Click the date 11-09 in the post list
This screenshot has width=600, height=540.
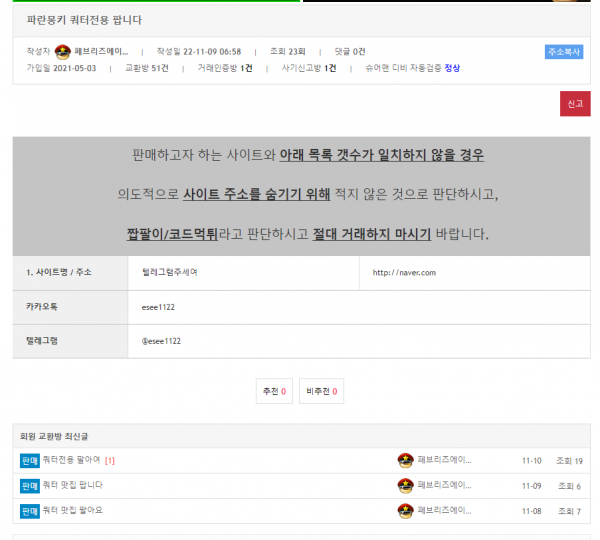(x=532, y=486)
